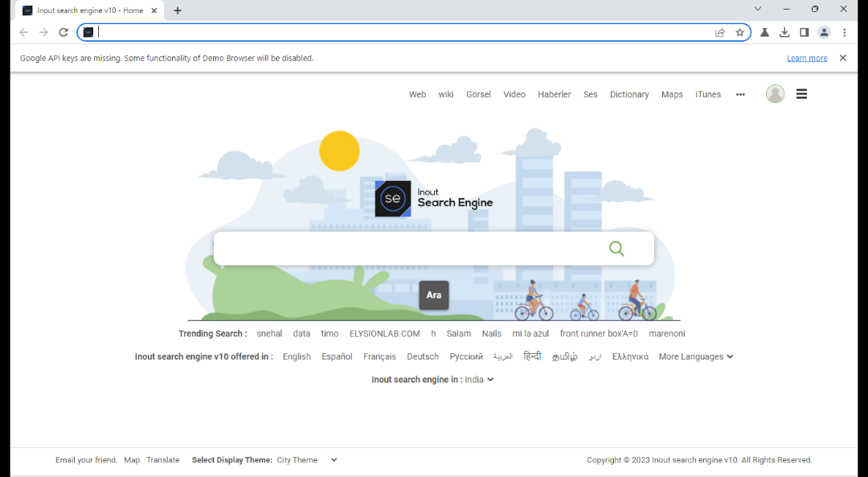Dismiss the Google API keys infobar
868x477 pixels.
(x=842, y=58)
